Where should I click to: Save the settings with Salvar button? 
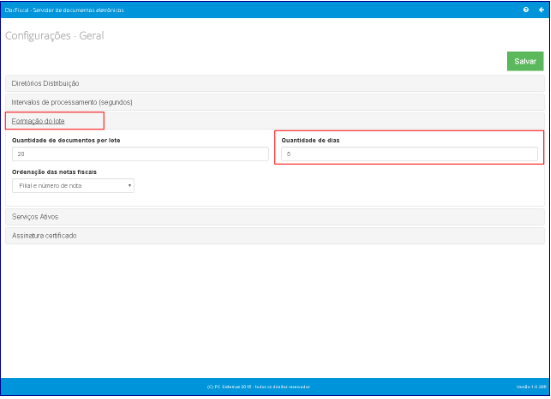click(x=525, y=61)
